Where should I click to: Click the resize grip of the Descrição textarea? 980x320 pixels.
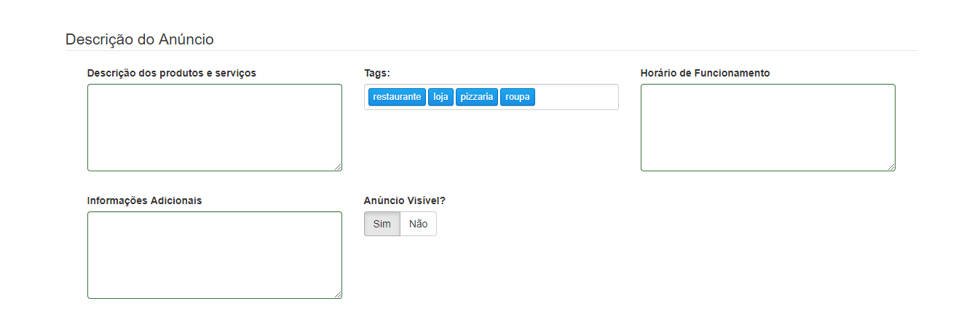pyautogui.click(x=338, y=167)
